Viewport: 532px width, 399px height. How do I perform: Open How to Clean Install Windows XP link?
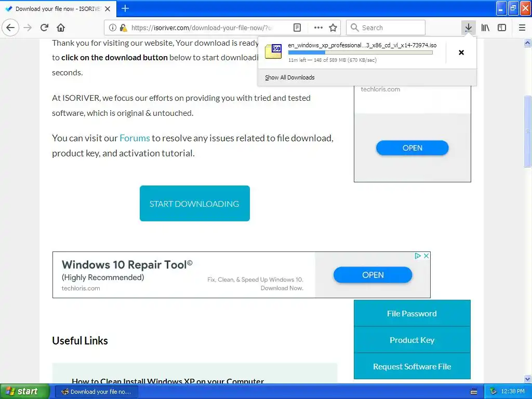point(168,381)
